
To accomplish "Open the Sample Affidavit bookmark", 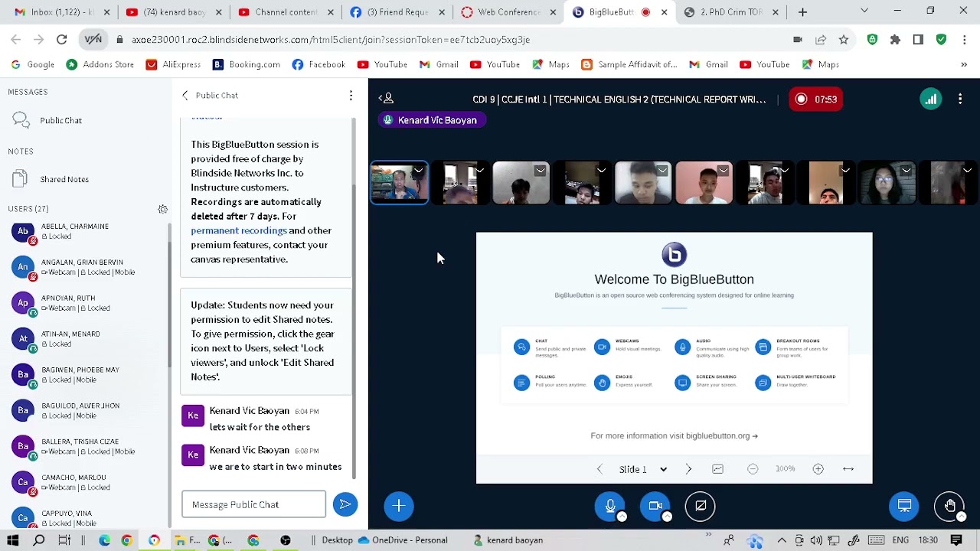I will (629, 65).
